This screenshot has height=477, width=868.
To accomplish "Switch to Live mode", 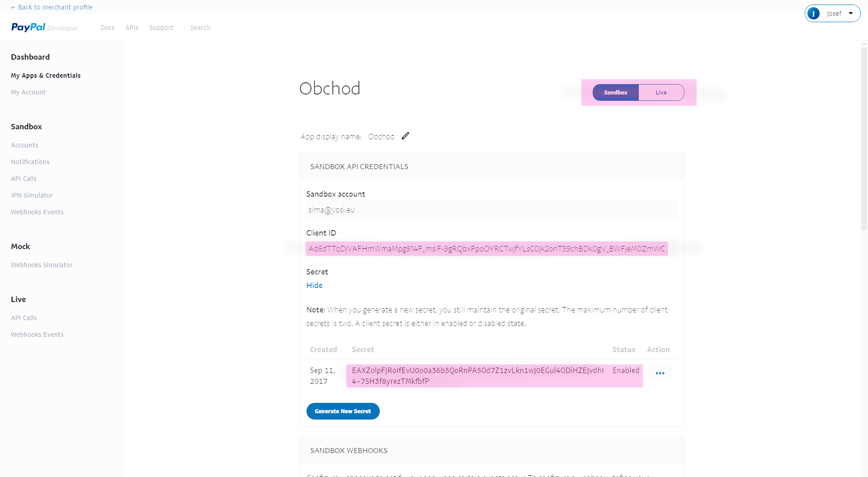I will pos(661,93).
